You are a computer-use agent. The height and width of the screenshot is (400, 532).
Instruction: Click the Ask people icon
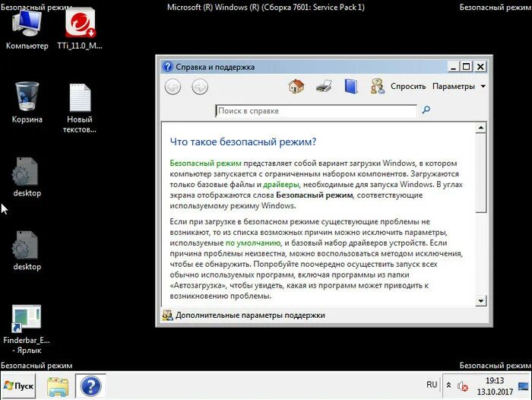click(x=378, y=86)
